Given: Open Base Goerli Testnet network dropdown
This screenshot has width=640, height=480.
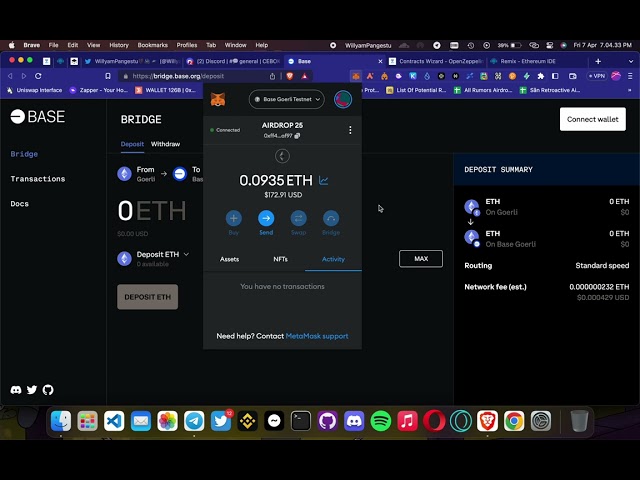Looking at the screenshot, I should tap(287, 99).
